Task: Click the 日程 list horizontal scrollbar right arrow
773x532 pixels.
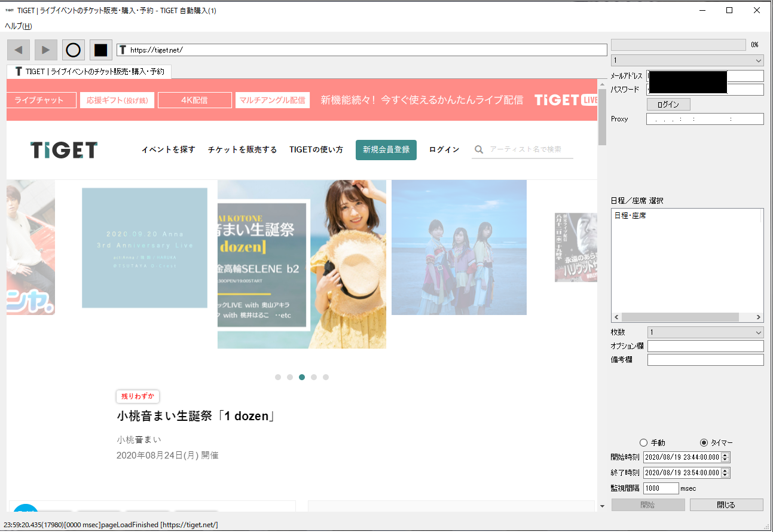Action: (x=759, y=317)
